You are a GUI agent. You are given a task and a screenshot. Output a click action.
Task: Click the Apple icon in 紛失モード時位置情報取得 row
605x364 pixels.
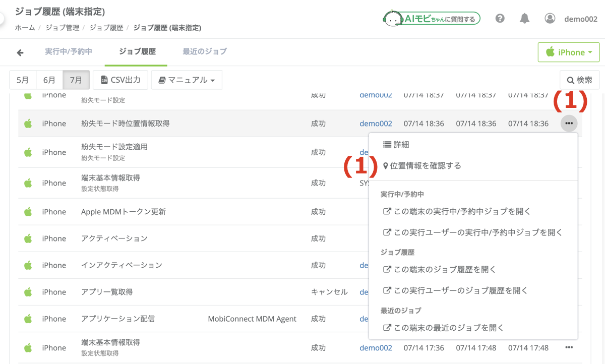pos(28,124)
